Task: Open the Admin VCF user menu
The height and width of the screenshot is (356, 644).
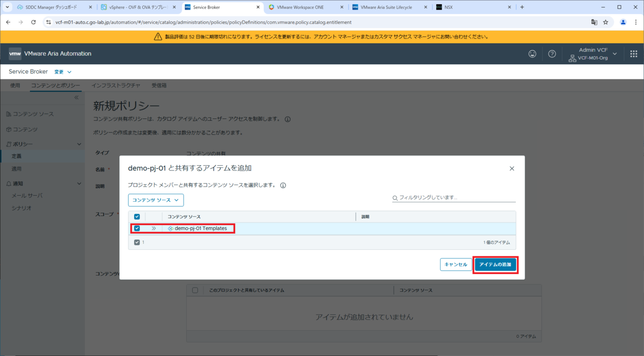Action: point(592,54)
